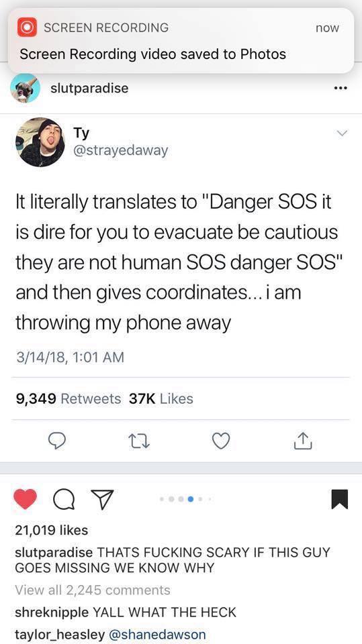
Task: Open slutparadise profile avatar at top
Action: coord(25,88)
